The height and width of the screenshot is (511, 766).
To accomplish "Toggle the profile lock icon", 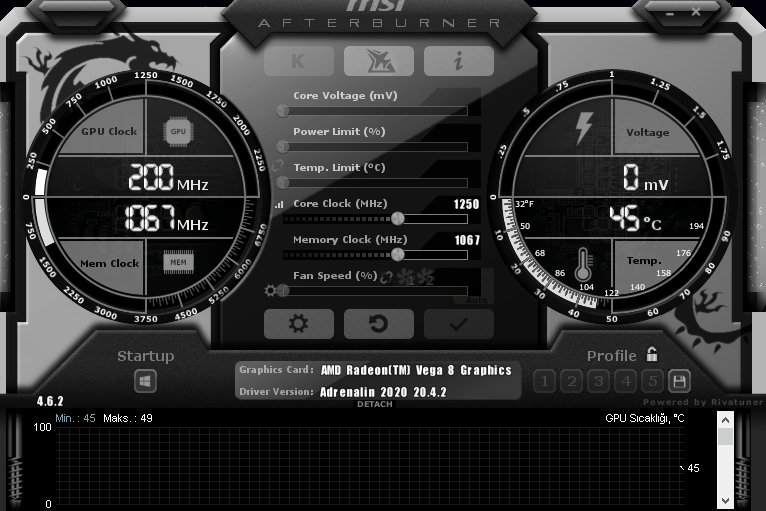I will [x=652, y=354].
